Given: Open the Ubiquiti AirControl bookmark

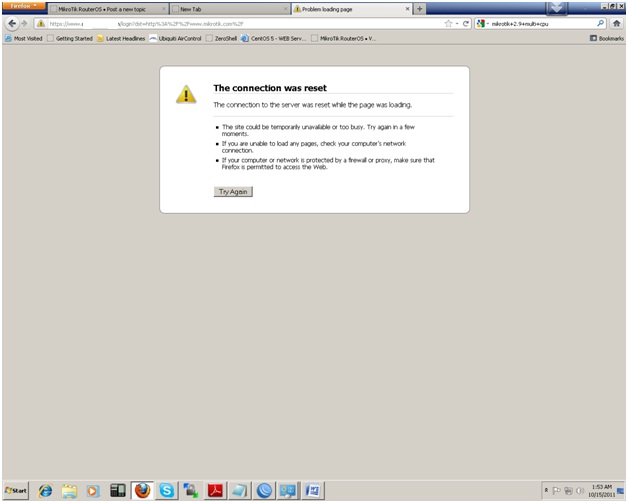Looking at the screenshot, I should point(175,38).
